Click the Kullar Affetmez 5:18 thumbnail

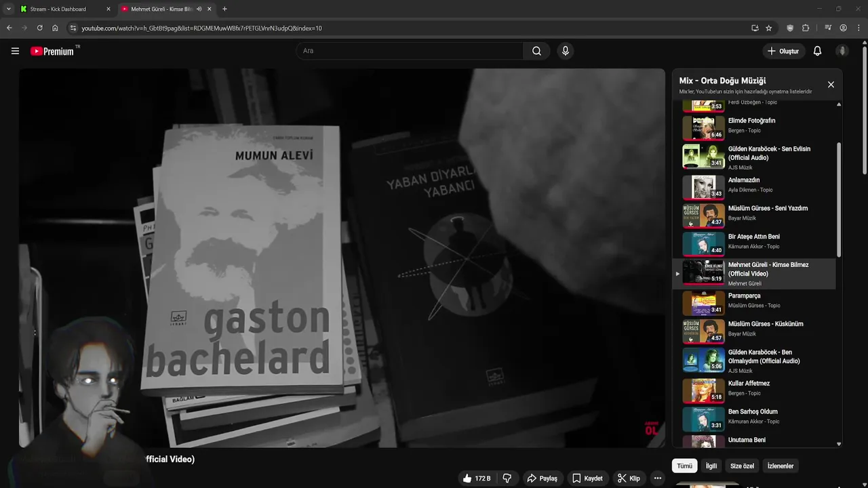point(703,390)
